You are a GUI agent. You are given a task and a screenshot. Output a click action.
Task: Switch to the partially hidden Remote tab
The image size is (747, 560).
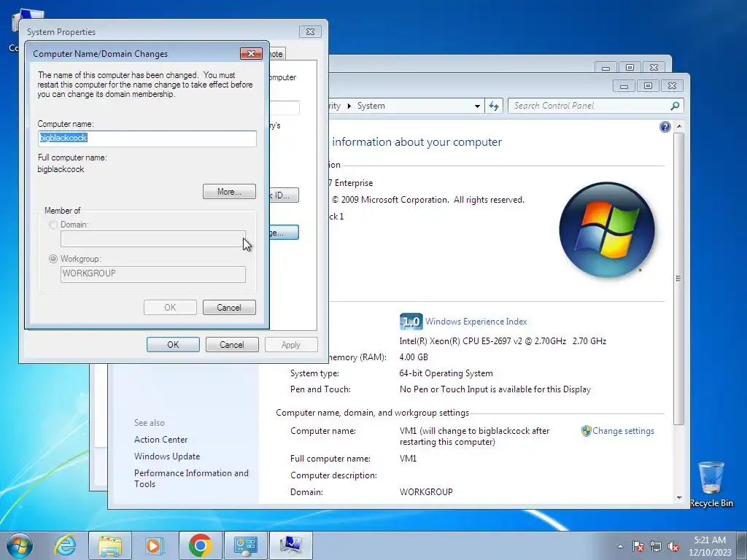277,54
